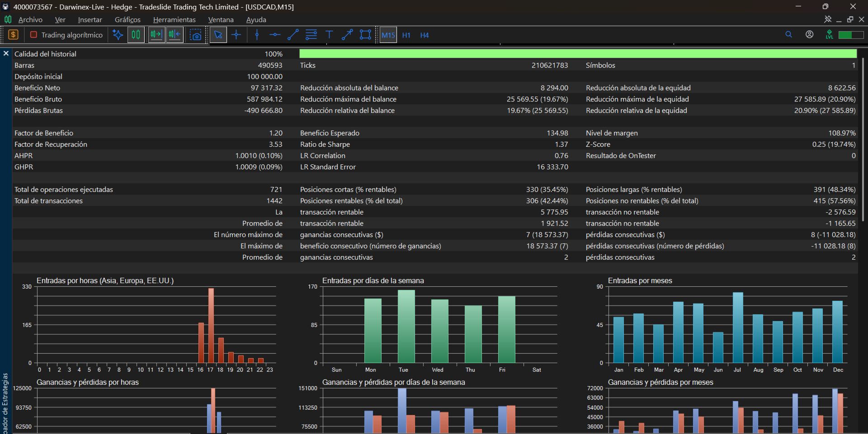This screenshot has height=434, width=868.
Task: Open the Archivo menu
Action: click(x=30, y=20)
